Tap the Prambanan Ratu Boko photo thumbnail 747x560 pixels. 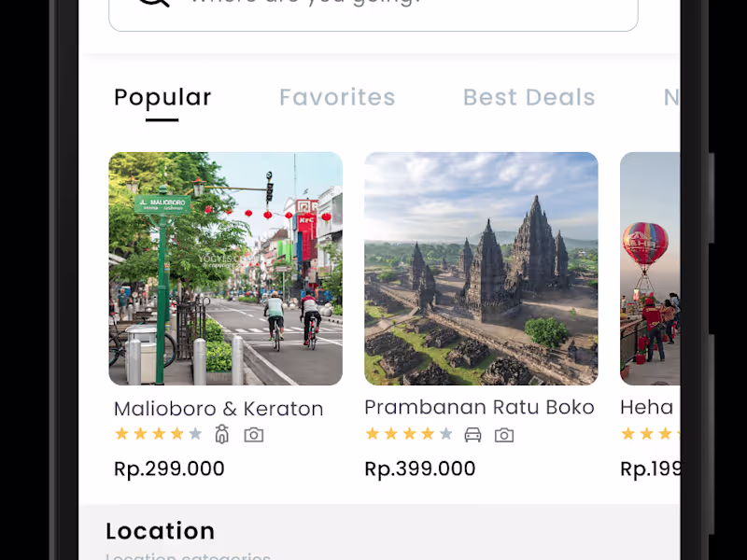[x=481, y=268]
